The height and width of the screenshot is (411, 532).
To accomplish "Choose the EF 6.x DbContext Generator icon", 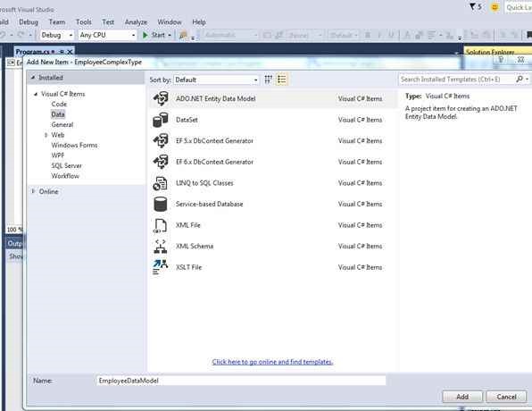I will pyautogui.click(x=161, y=162).
